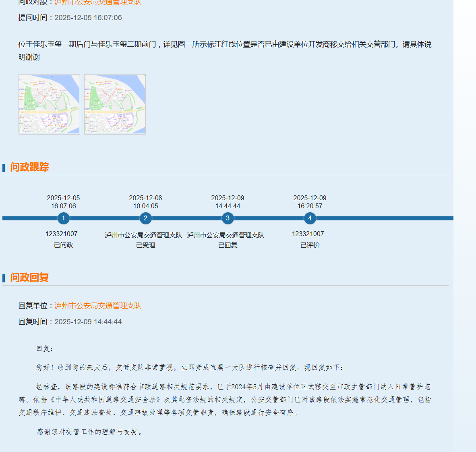Image resolution: width=476 pixels, height=452 pixels.
Task: Click the 已回复 status label
Action: (228, 245)
